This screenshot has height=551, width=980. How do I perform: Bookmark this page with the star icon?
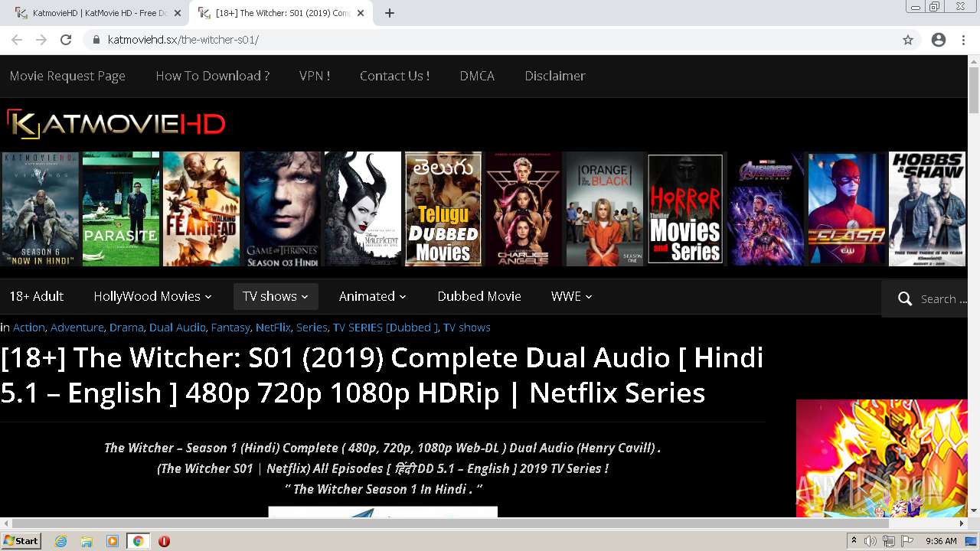[x=908, y=40]
